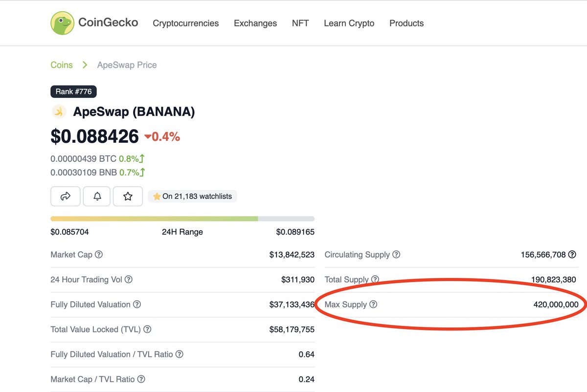Viewport: 587px width, 392px height.
Task: Click the 190,823,380 total supply value
Action: click(554, 280)
